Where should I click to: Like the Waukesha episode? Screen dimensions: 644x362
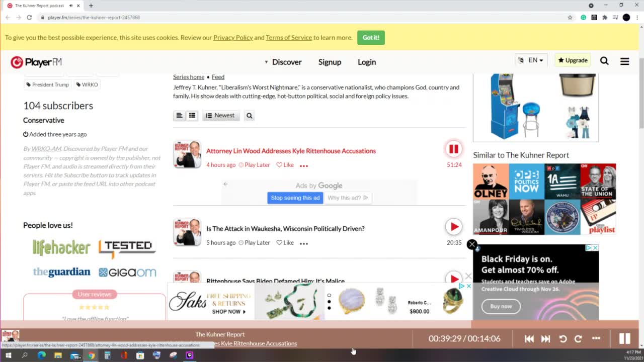(285, 243)
